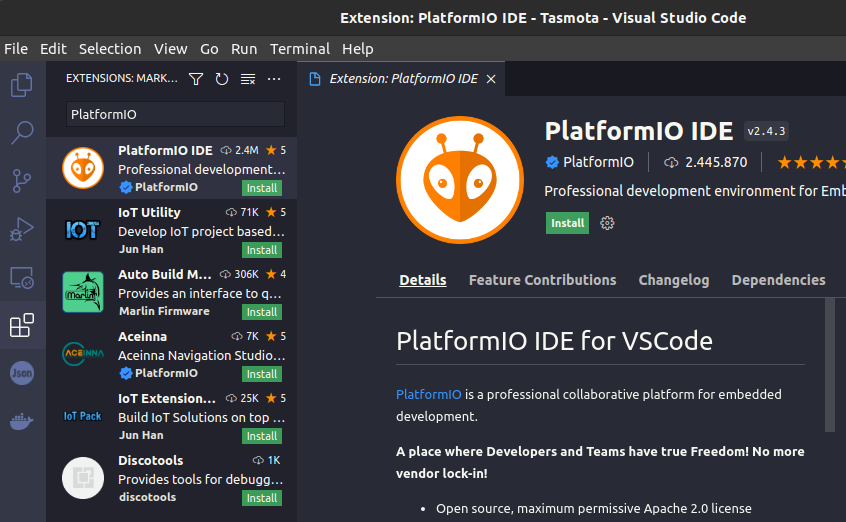Refresh the extensions list
846x522 pixels.
(x=222, y=79)
